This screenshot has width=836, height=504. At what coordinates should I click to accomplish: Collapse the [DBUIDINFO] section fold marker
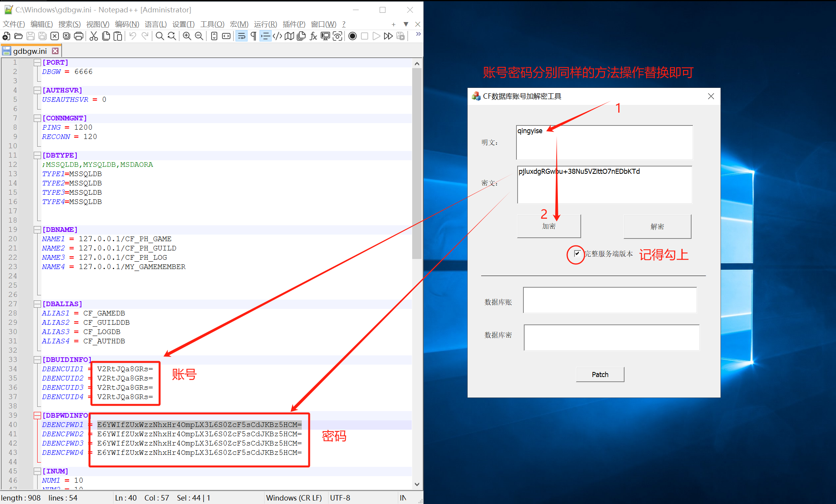point(38,360)
